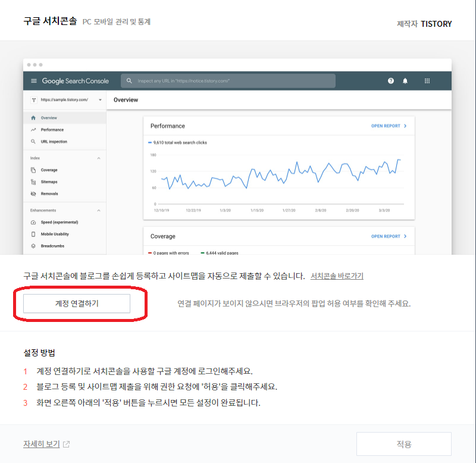The height and width of the screenshot is (463, 476).
Task: Click the Overview home icon
Action: 33,118
